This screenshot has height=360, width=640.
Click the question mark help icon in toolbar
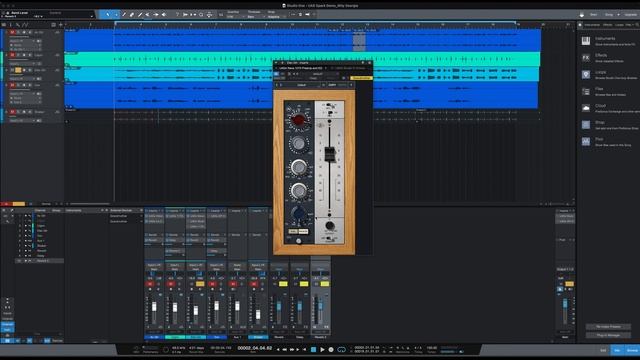point(177,15)
